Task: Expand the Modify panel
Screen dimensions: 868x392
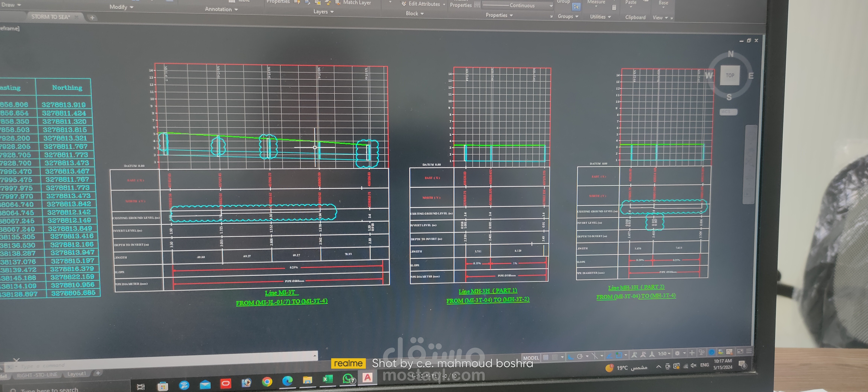Action: point(121,7)
